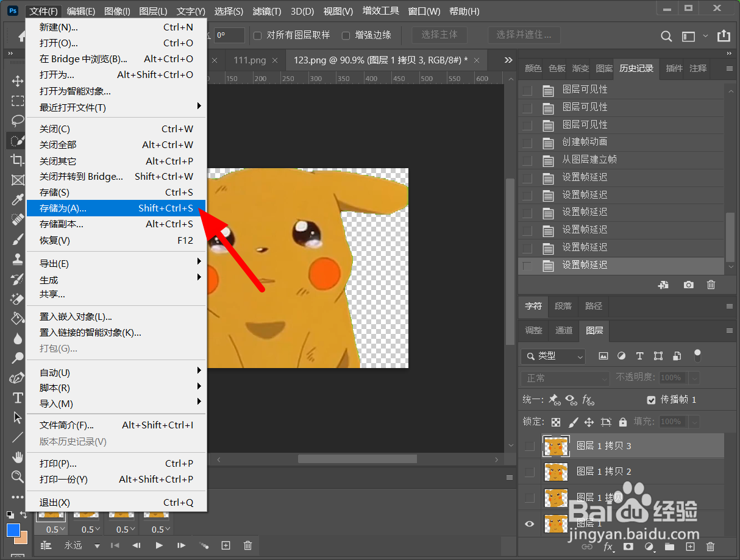Select the Eyedropper tool
The width and height of the screenshot is (740, 560).
pyautogui.click(x=17, y=200)
